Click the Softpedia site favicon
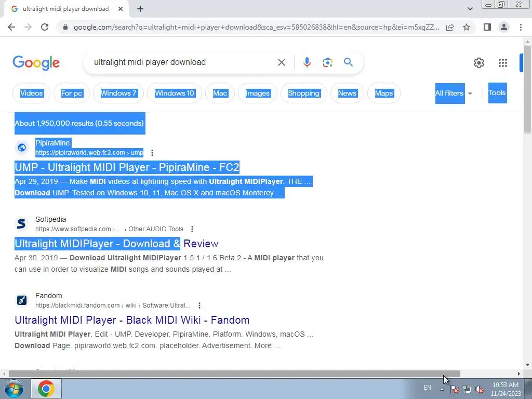 [x=22, y=224]
